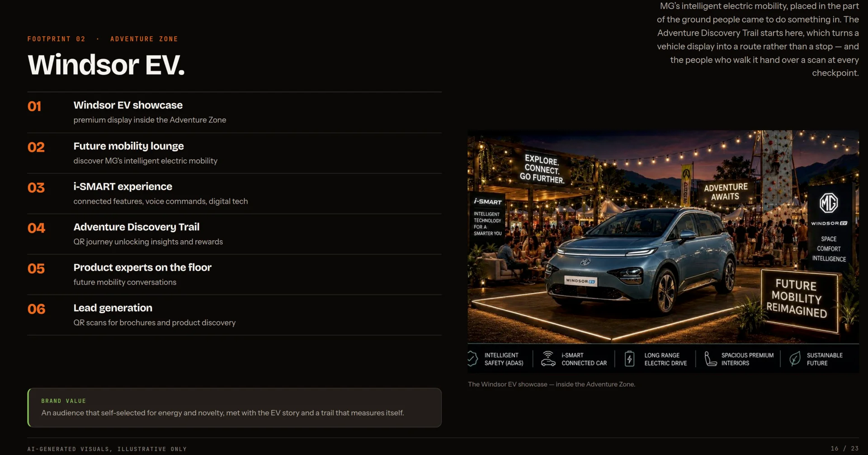Click the Windsor EV showcase image
Image resolution: width=868 pixels, height=455 pixels.
point(663,251)
